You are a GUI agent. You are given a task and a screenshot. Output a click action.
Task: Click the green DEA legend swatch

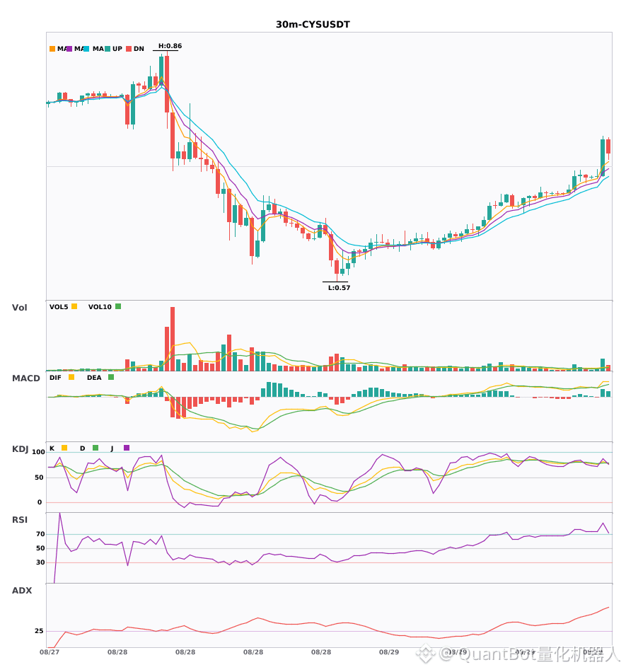coord(111,377)
